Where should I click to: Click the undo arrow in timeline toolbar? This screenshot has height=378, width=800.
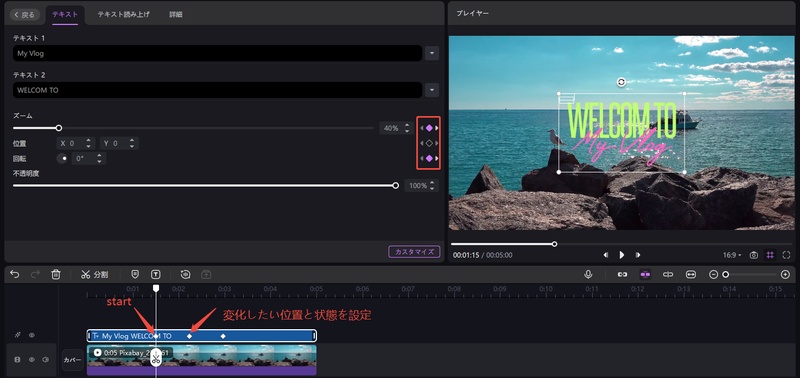[15, 274]
